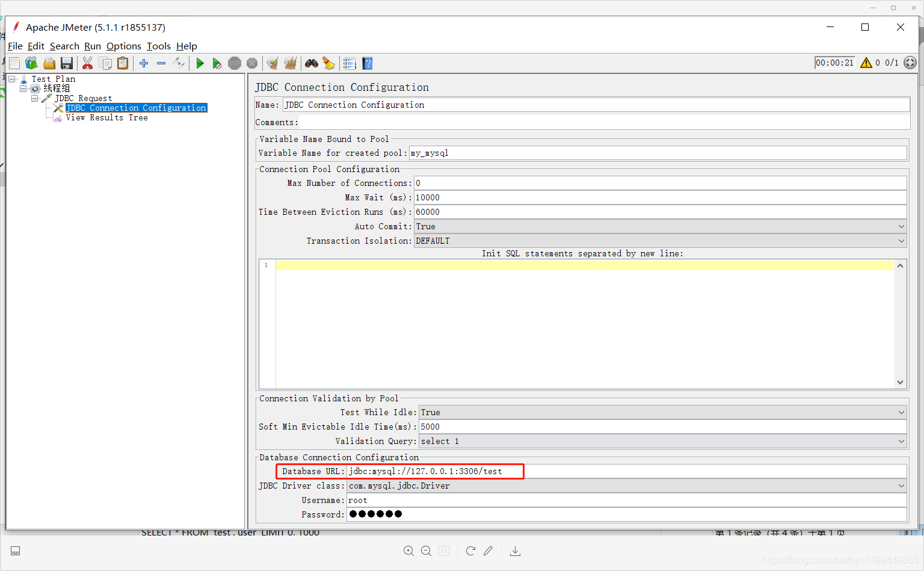This screenshot has width=924, height=571.
Task: Click Start no pauses icon
Action: 217,63
